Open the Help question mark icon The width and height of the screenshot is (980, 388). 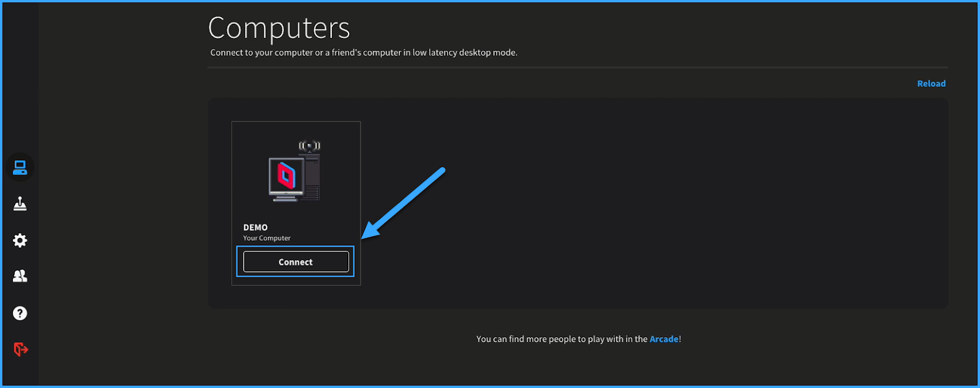coord(20,313)
